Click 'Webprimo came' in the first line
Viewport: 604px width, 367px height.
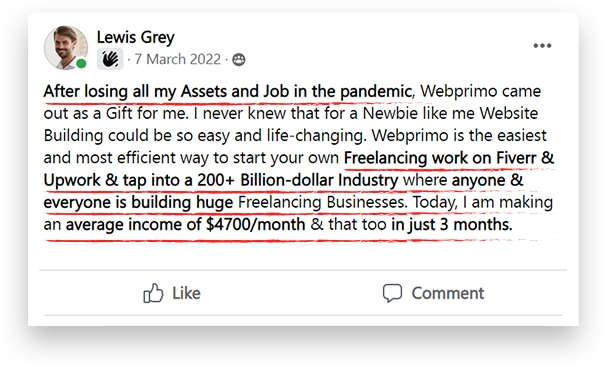click(x=480, y=92)
